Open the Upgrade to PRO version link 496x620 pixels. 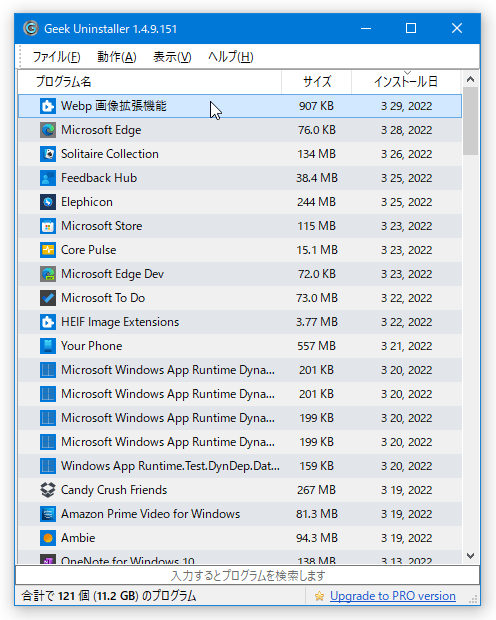(x=393, y=596)
